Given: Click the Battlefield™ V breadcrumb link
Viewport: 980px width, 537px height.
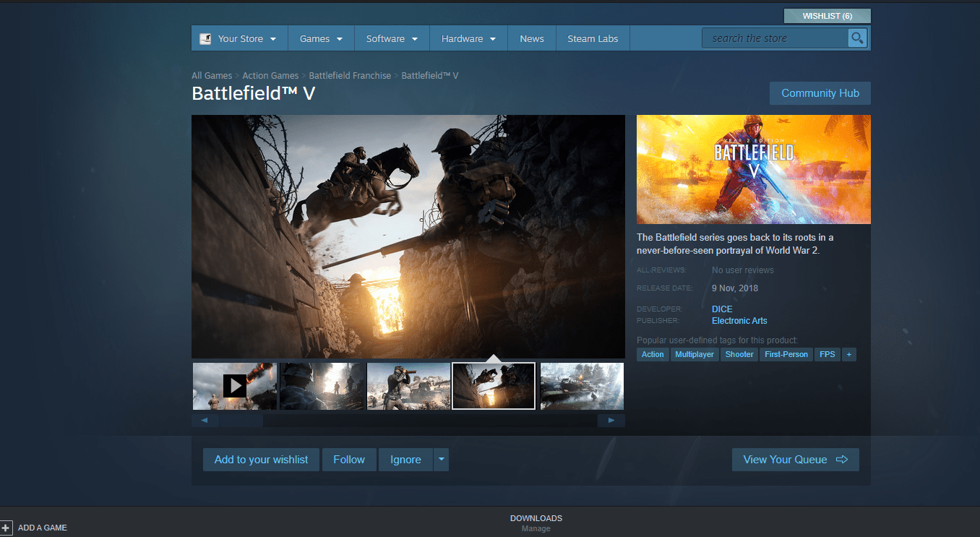Looking at the screenshot, I should click(430, 75).
